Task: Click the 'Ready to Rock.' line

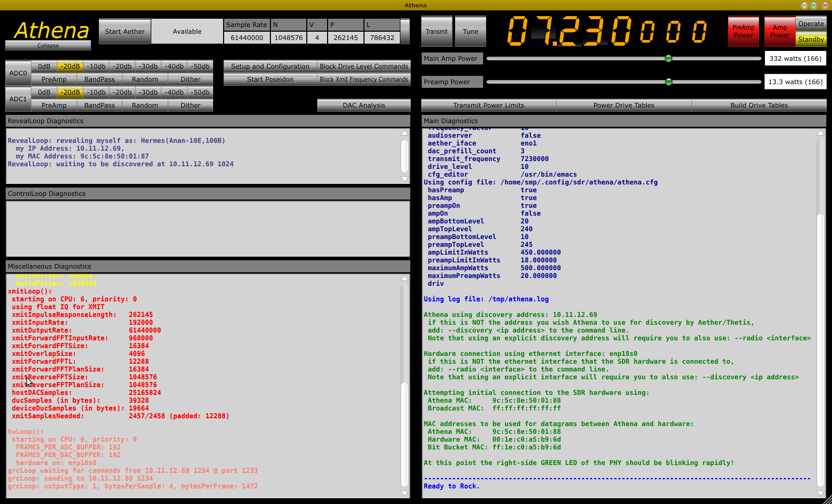Action: coord(452,486)
